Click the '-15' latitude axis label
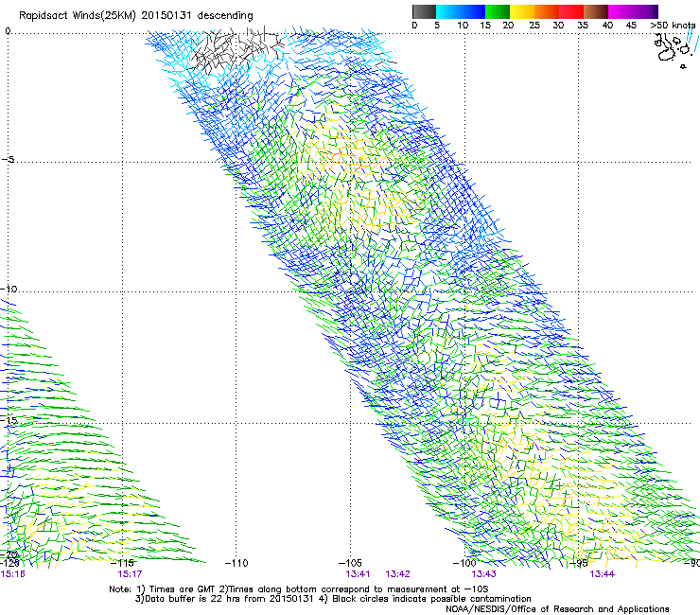Image resolution: width=700 pixels, height=615 pixels. point(9,420)
